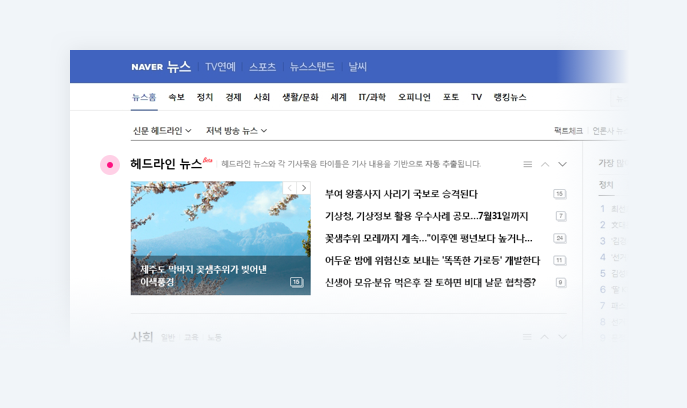This screenshot has height=408, width=687.
Task: Open the 날씨 weather link
Action: point(358,67)
